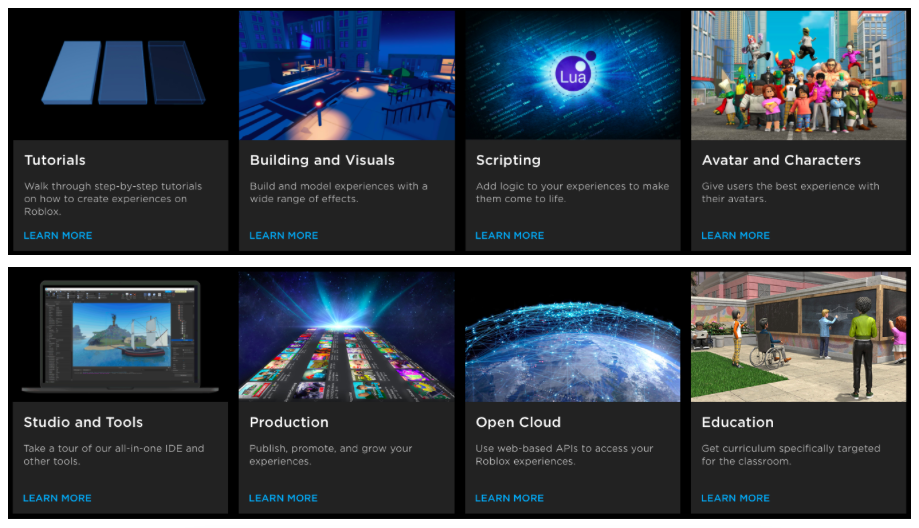Click Learn More under Production

(x=283, y=498)
